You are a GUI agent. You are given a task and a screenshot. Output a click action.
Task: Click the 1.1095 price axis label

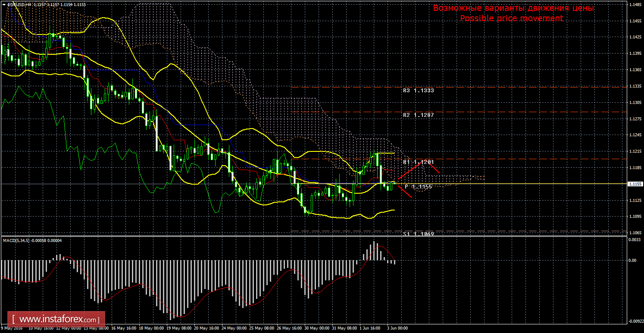pyautogui.click(x=635, y=217)
